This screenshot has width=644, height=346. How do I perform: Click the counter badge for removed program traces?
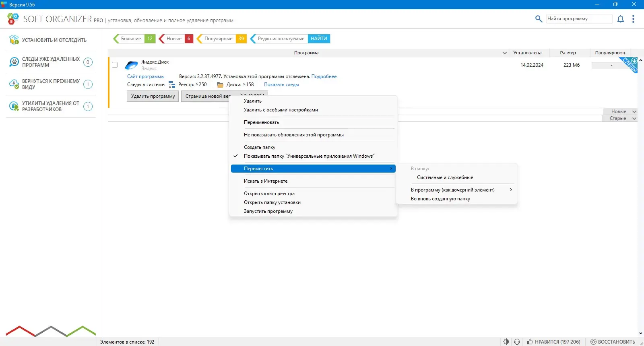[x=88, y=62]
